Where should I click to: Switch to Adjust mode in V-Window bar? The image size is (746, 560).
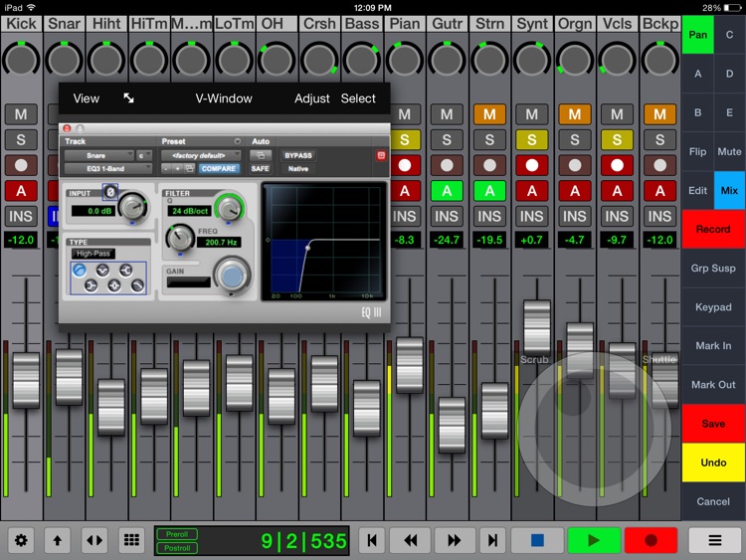click(x=311, y=98)
